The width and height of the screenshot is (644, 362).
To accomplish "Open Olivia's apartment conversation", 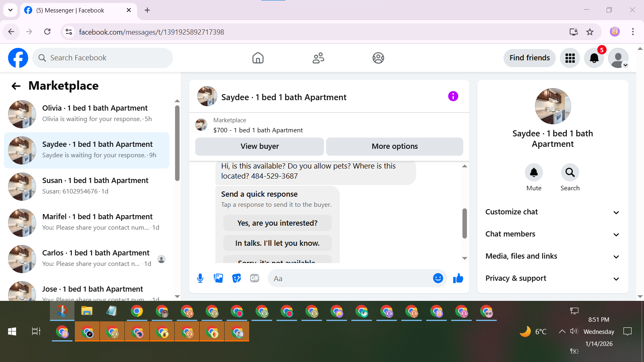I will [87, 114].
